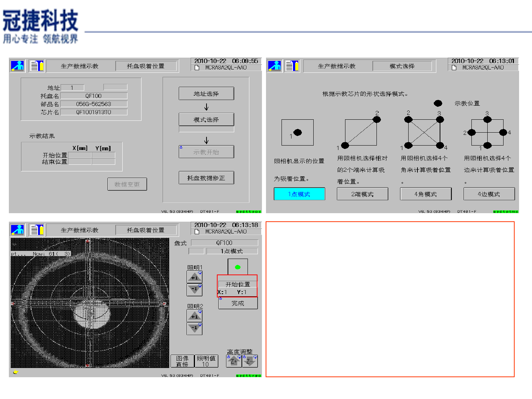Select 4边模式
The width and height of the screenshot is (532, 399).
click(x=489, y=194)
